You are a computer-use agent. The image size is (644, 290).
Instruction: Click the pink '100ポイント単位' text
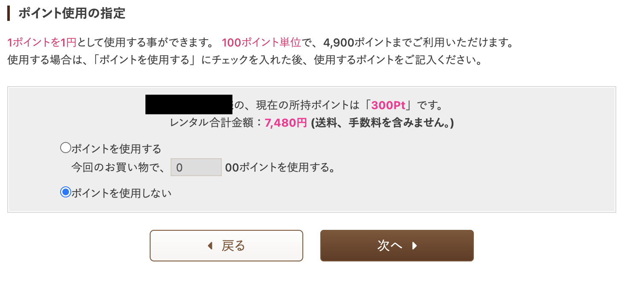point(261,43)
